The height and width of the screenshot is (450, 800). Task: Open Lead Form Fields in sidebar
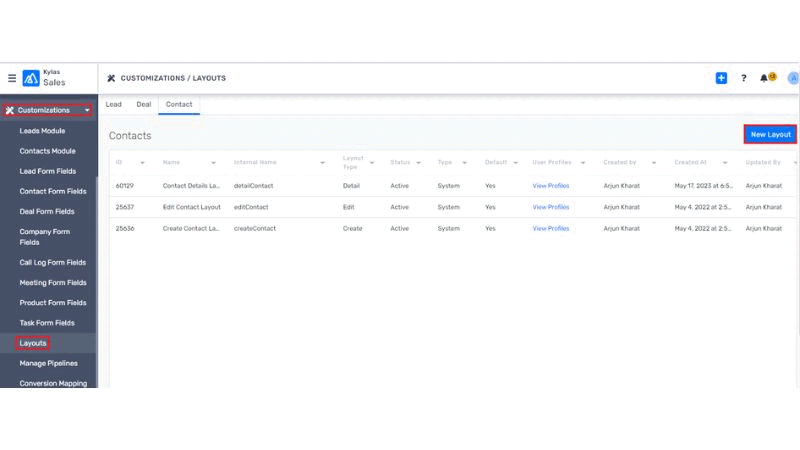click(x=47, y=171)
